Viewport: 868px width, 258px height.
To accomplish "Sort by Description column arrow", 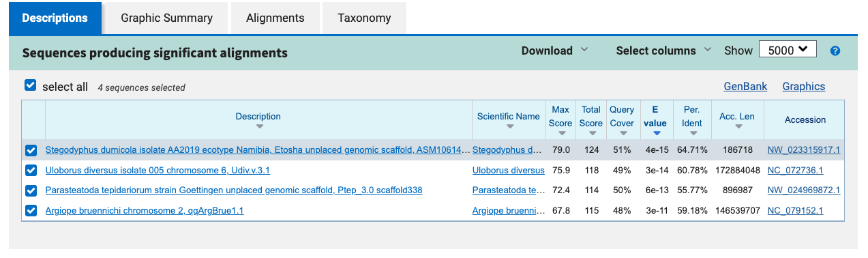I will (x=258, y=127).
